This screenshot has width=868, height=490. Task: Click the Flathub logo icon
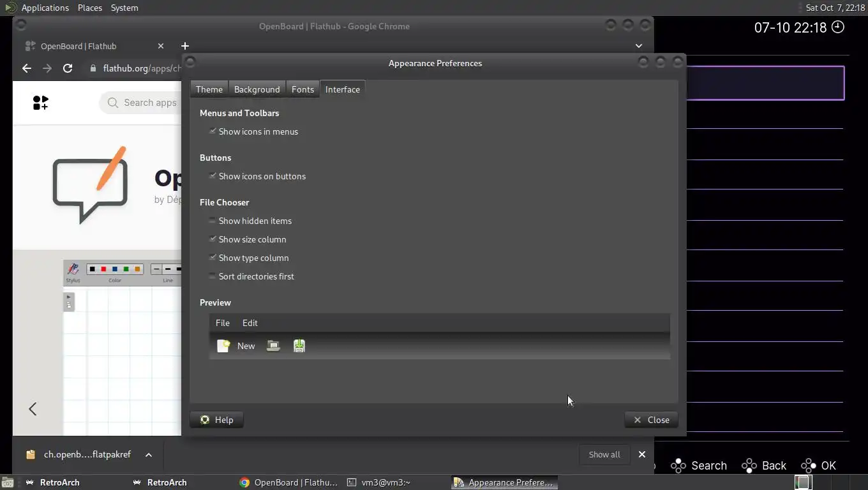(41, 102)
